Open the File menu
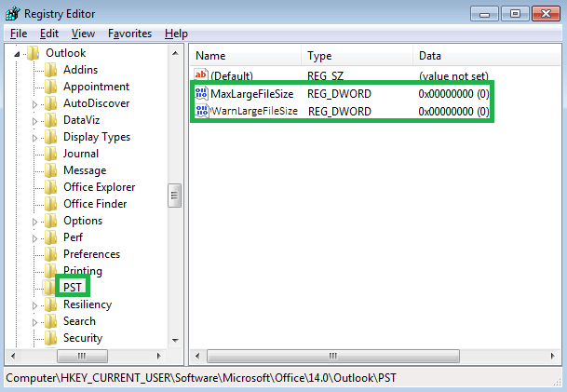 point(19,34)
